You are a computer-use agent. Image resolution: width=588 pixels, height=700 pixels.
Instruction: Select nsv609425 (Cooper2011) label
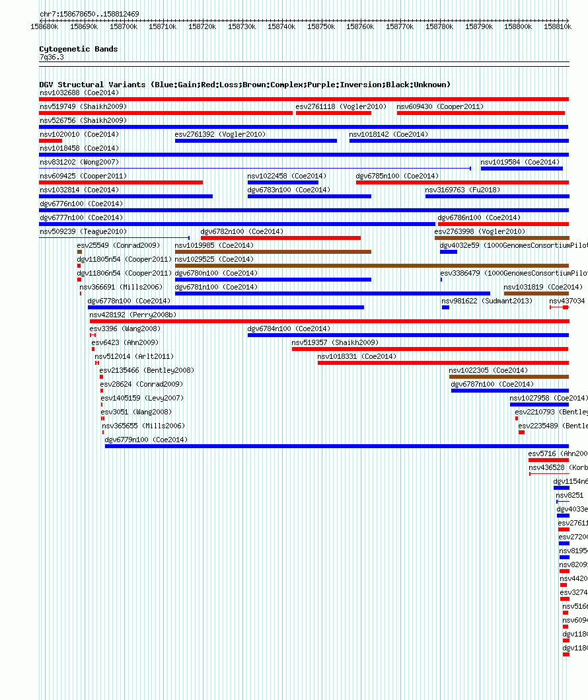[x=83, y=176]
